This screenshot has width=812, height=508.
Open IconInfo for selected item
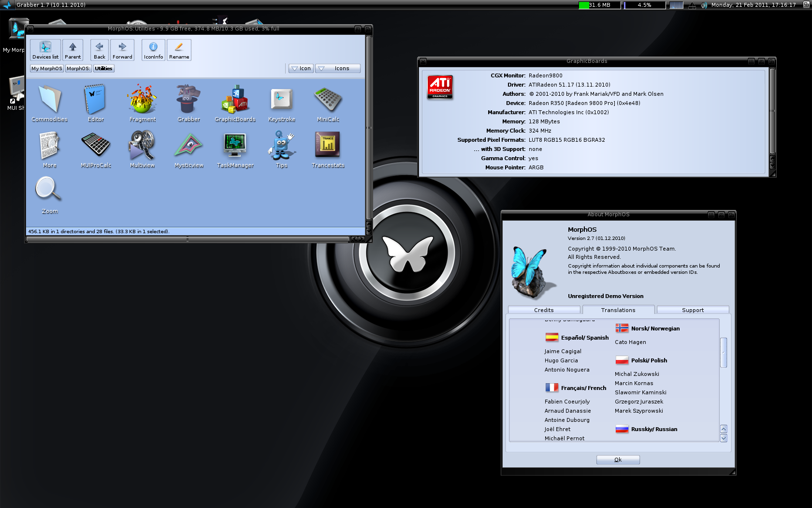(x=153, y=50)
